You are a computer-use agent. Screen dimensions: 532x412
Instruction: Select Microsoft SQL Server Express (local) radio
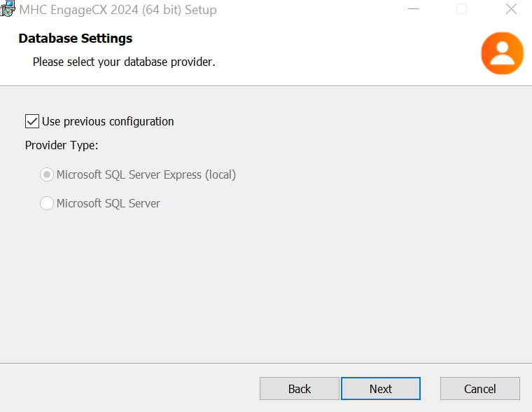point(47,174)
